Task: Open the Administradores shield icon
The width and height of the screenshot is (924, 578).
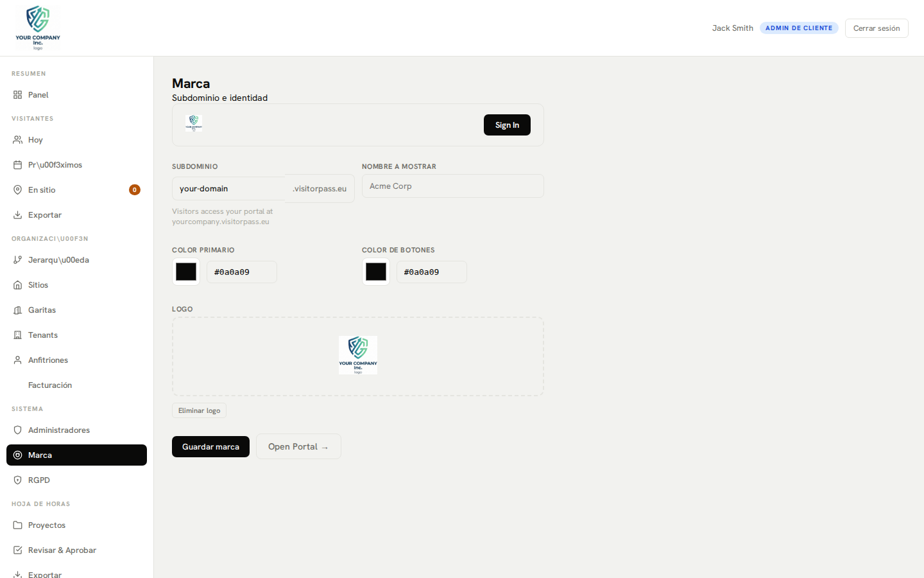Action: tap(17, 430)
